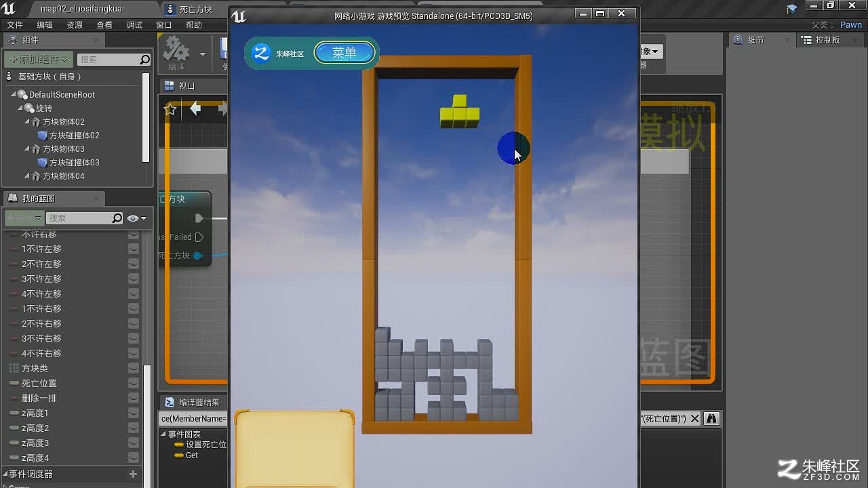Collapse the 方块物体02 node

point(27,122)
